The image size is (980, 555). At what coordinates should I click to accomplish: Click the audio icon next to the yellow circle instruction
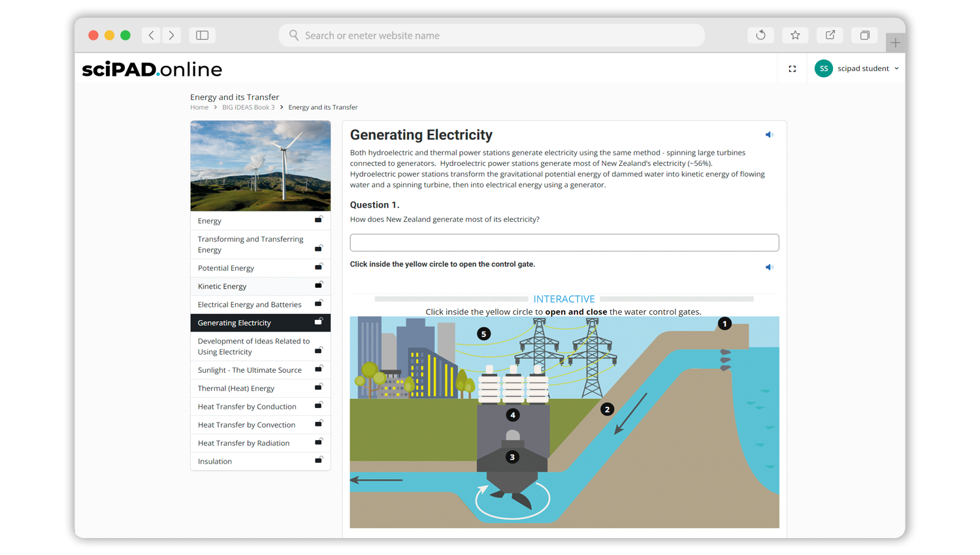pos(769,267)
